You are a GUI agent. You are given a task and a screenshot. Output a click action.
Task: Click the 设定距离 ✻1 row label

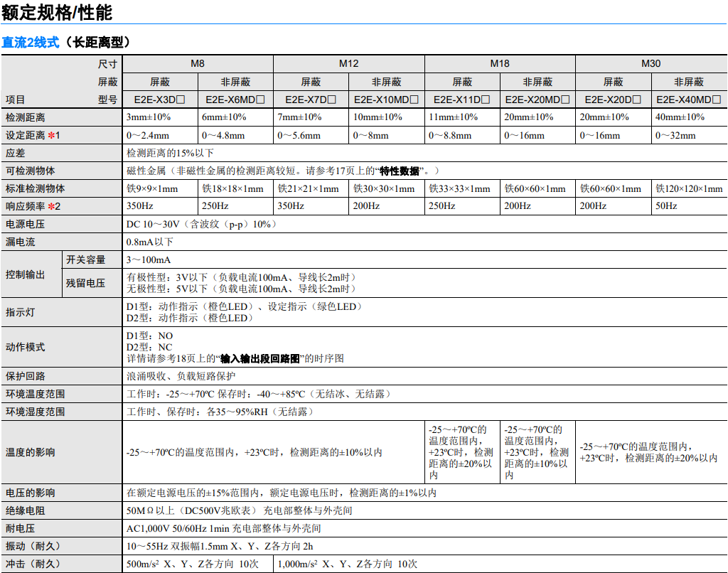(33, 135)
